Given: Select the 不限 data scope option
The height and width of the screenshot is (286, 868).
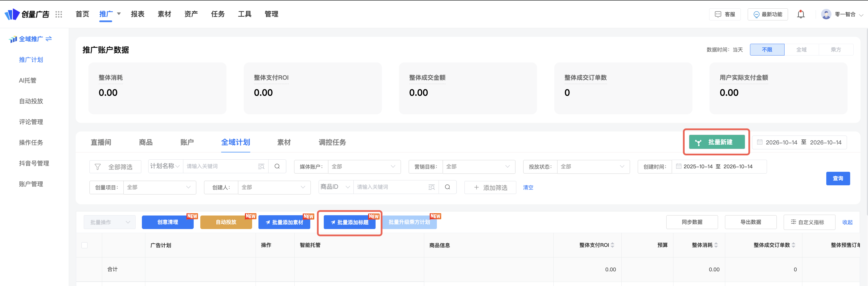Looking at the screenshot, I should pos(767,49).
